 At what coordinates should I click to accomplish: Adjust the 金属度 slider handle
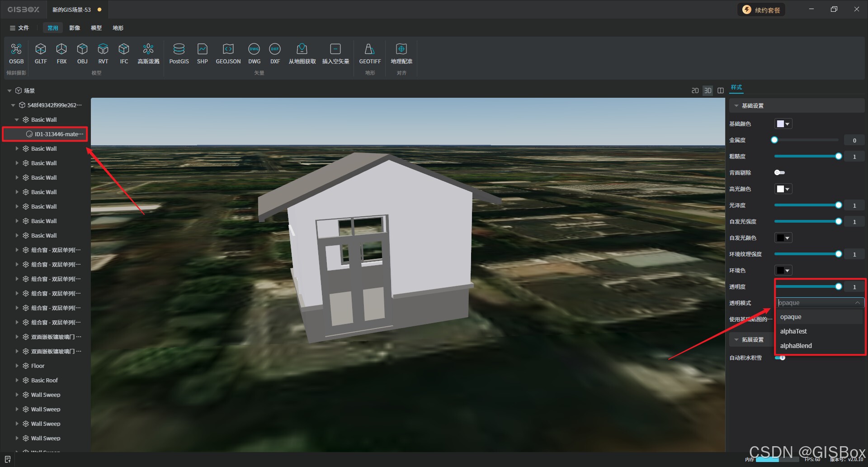click(774, 140)
